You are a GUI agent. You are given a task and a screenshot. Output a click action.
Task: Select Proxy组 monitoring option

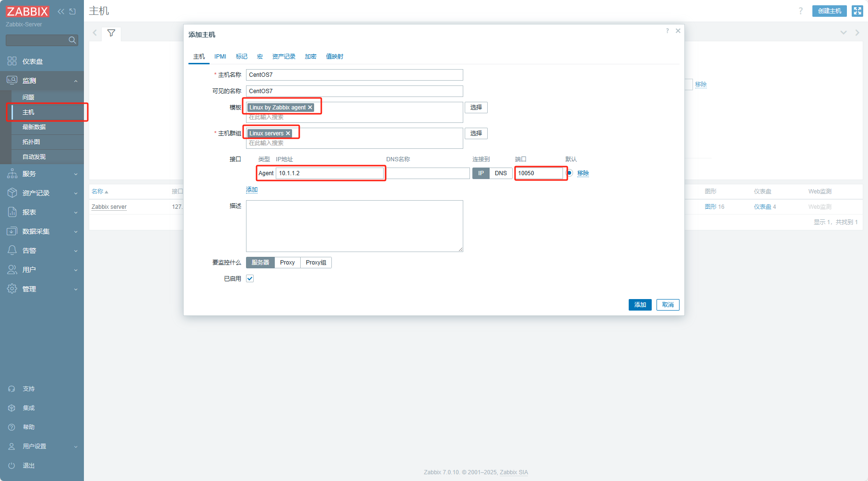tap(316, 263)
